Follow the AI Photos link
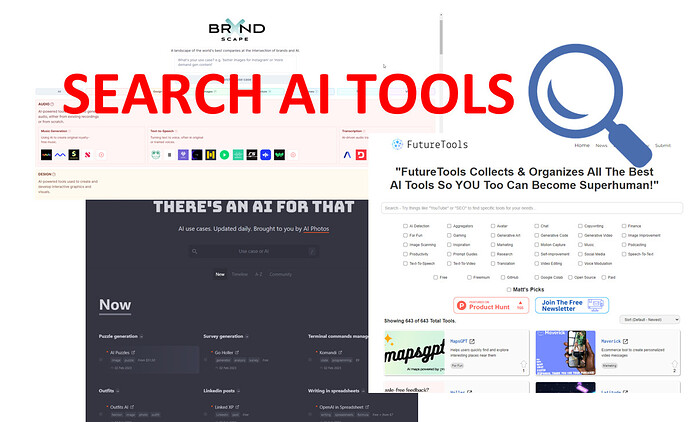 click(x=316, y=229)
